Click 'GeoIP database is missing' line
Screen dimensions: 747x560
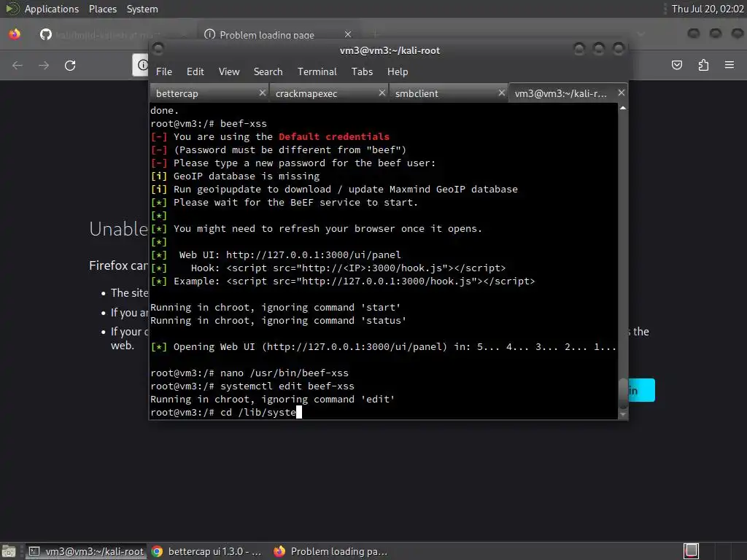click(x=236, y=176)
